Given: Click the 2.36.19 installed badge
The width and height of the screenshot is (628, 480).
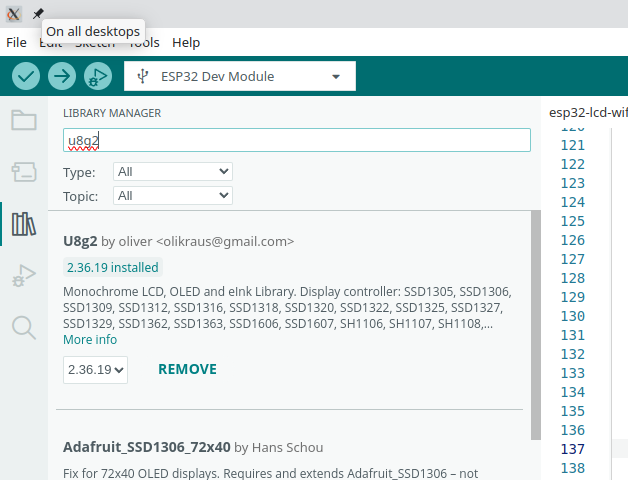Looking at the screenshot, I should click(113, 267).
